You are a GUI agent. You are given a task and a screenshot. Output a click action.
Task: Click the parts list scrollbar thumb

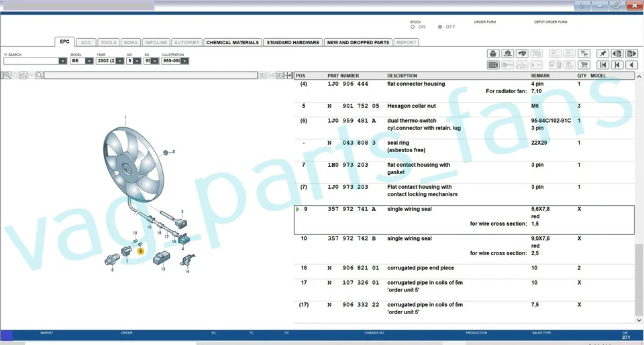pos(639,279)
